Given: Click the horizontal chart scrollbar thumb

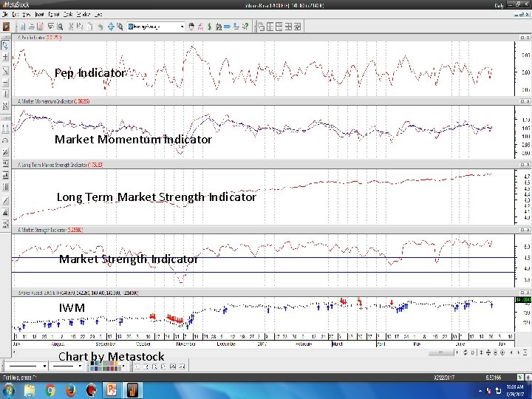Looking at the screenshot, I should pos(440,352).
